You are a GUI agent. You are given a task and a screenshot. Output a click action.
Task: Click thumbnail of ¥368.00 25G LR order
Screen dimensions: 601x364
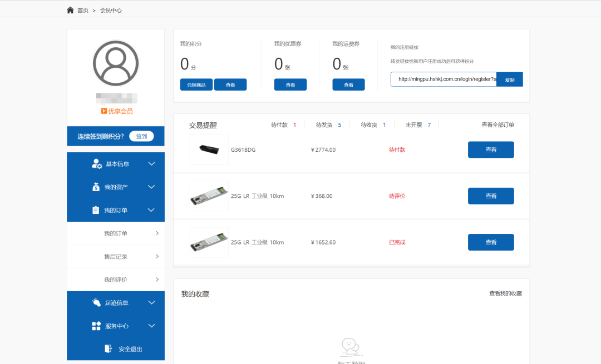209,196
